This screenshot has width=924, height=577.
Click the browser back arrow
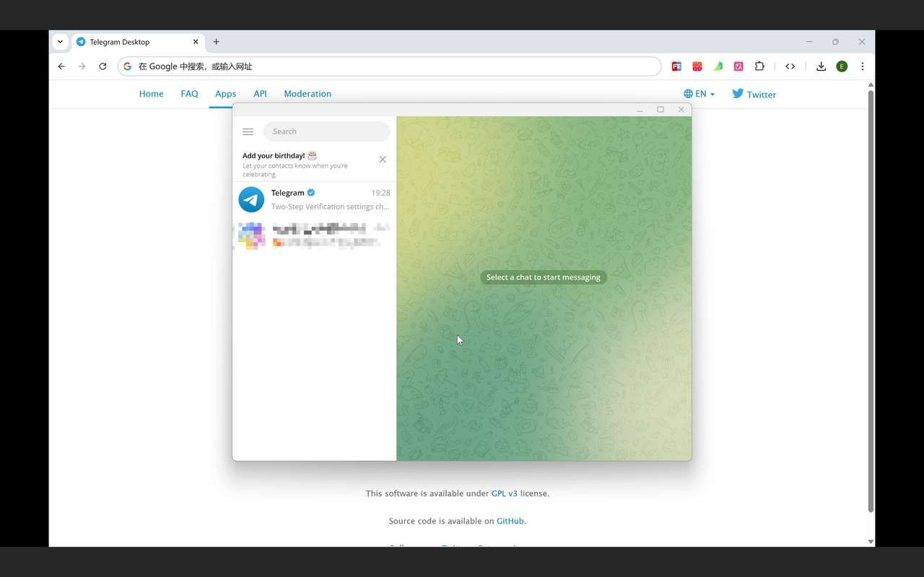pos(61,66)
